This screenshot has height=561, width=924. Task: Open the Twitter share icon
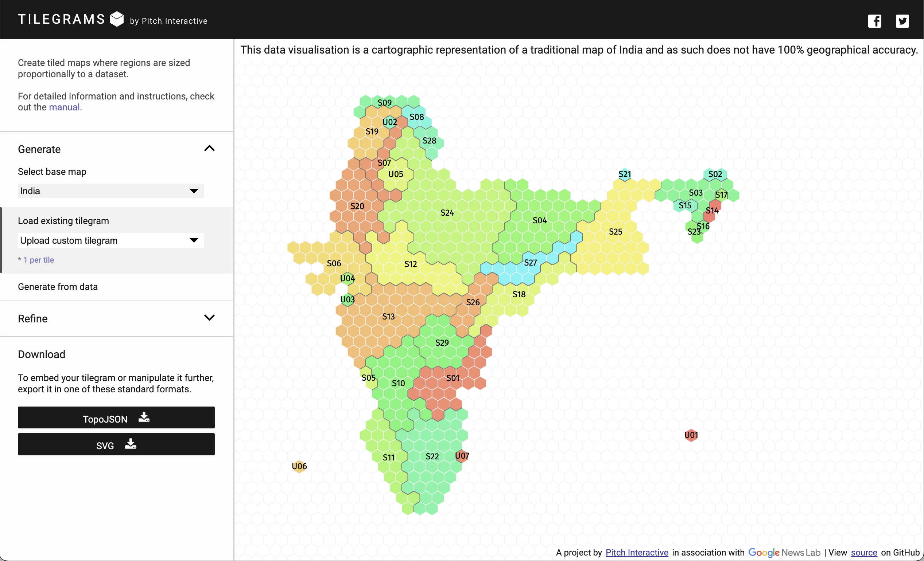tap(902, 21)
